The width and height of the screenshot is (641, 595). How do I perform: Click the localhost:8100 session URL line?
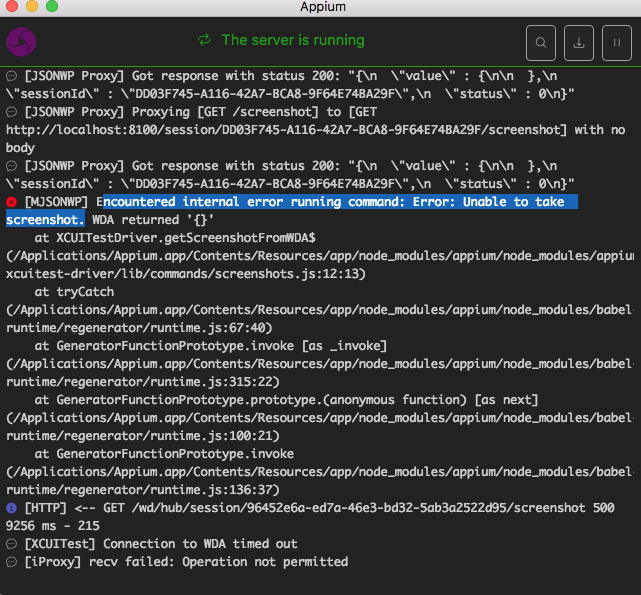click(x=315, y=130)
